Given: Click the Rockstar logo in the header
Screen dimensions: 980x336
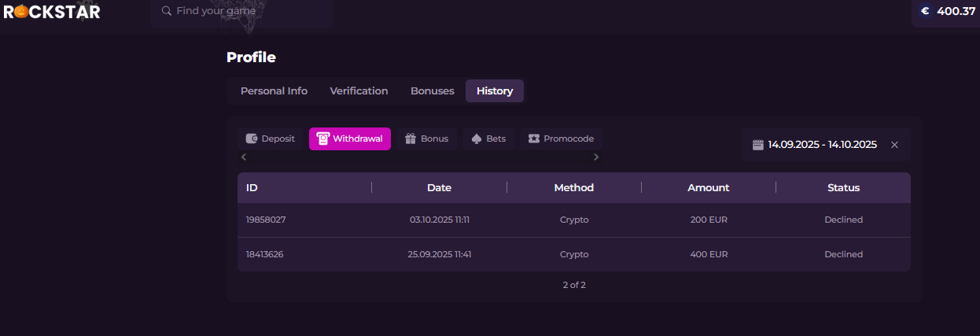Looking at the screenshot, I should (x=52, y=12).
